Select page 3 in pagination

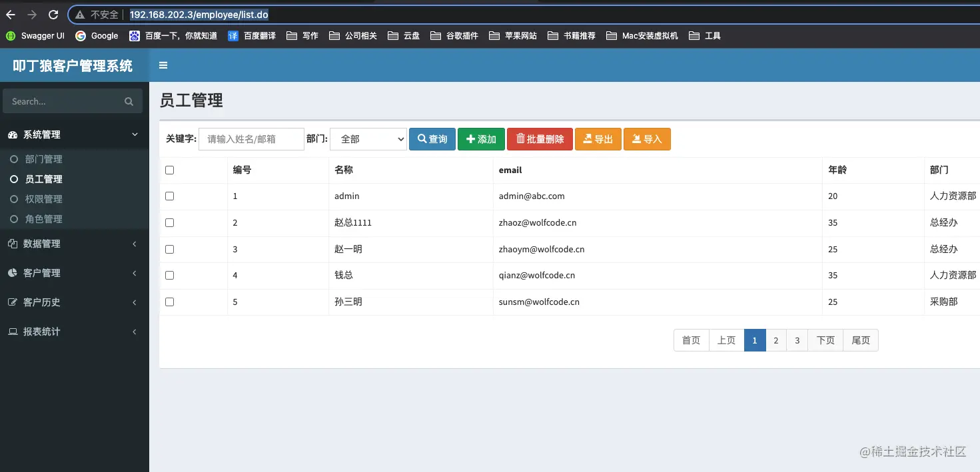pos(797,340)
